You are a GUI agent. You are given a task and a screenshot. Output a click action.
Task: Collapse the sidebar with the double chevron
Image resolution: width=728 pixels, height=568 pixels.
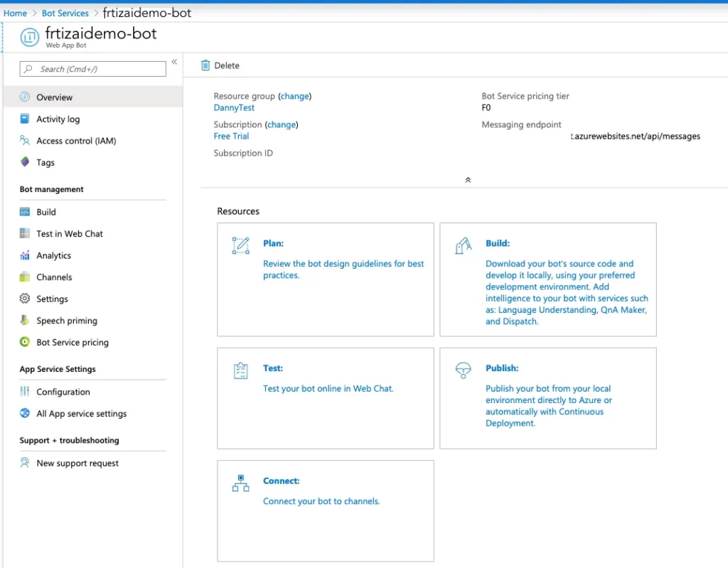tap(174, 62)
